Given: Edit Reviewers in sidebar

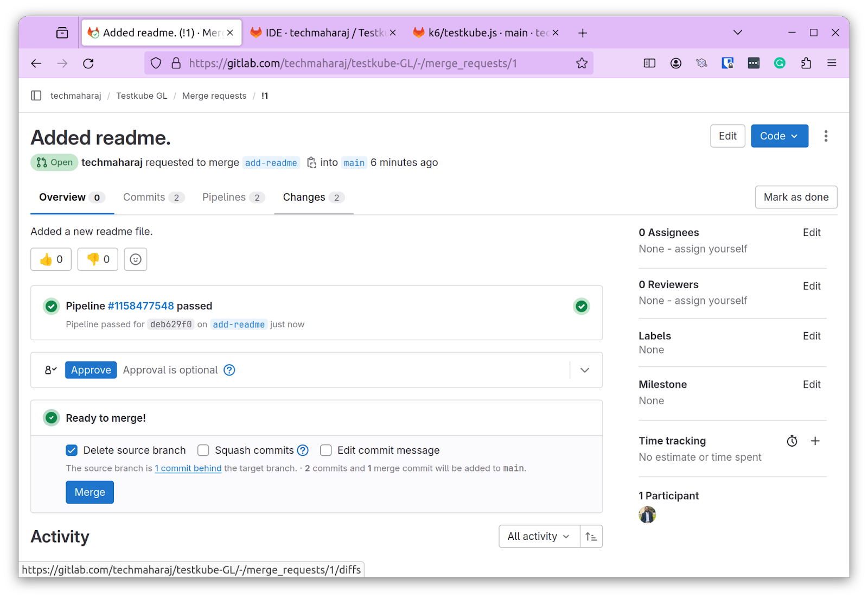Looking at the screenshot, I should (x=812, y=286).
